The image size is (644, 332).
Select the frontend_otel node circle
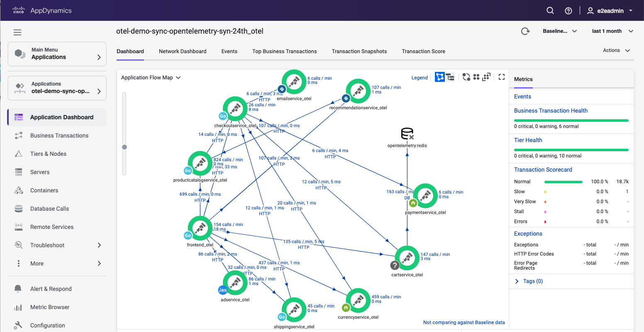tap(200, 228)
